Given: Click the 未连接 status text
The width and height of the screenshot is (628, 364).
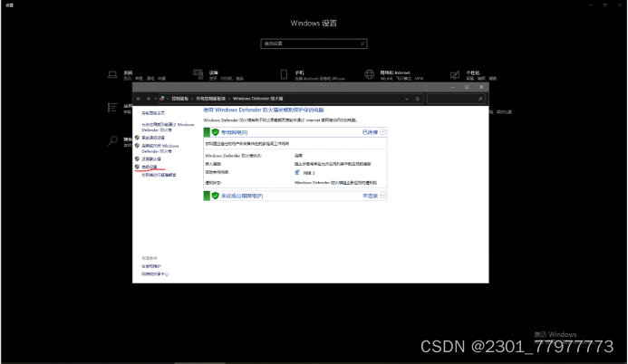Looking at the screenshot, I should pos(370,196).
